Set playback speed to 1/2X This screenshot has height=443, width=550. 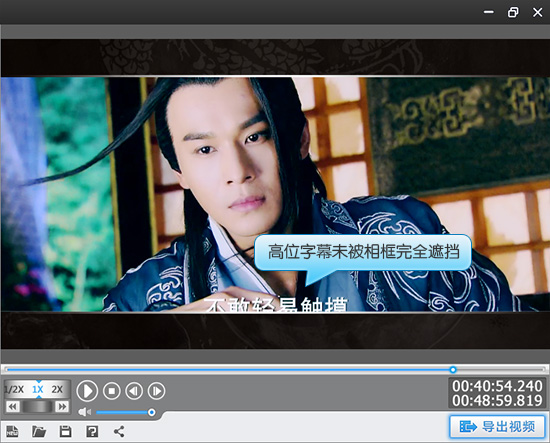pyautogui.click(x=14, y=389)
